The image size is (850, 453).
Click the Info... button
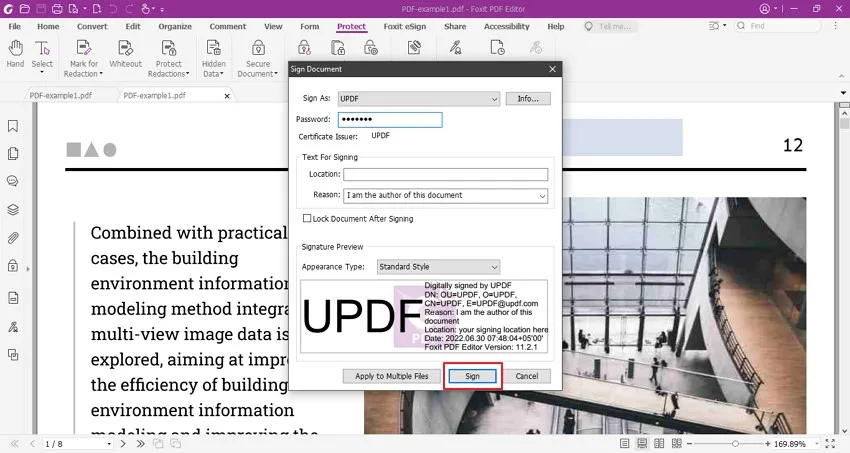[x=528, y=99]
